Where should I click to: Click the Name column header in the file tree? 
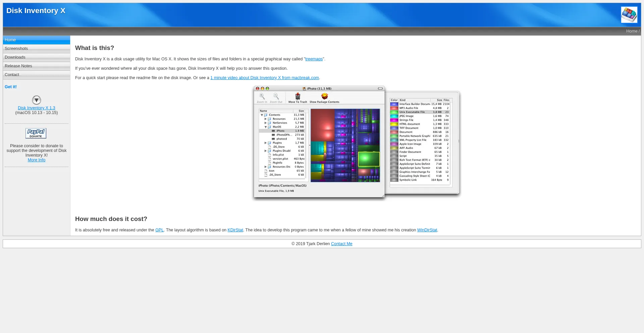tap(276, 111)
